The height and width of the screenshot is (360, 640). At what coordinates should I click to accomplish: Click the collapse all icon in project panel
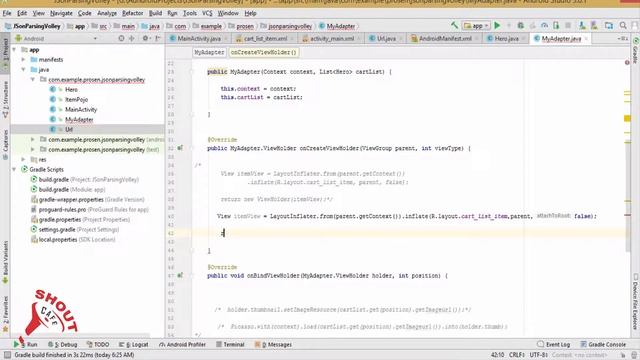pyautogui.click(x=131, y=38)
